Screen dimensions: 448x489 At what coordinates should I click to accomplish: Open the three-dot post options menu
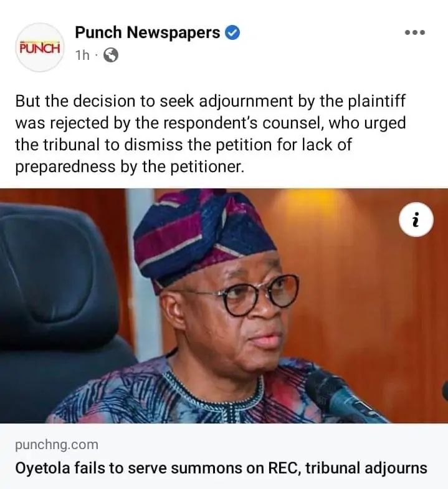click(x=414, y=32)
